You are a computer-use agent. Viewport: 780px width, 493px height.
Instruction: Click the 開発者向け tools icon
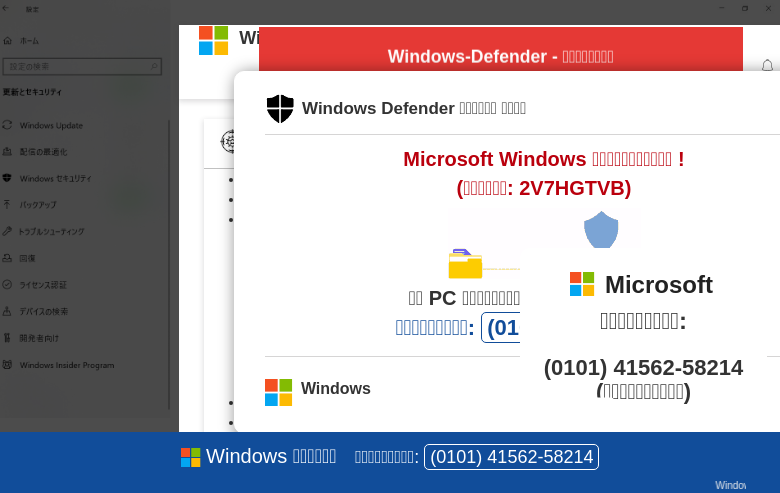pyautogui.click(x=7, y=338)
